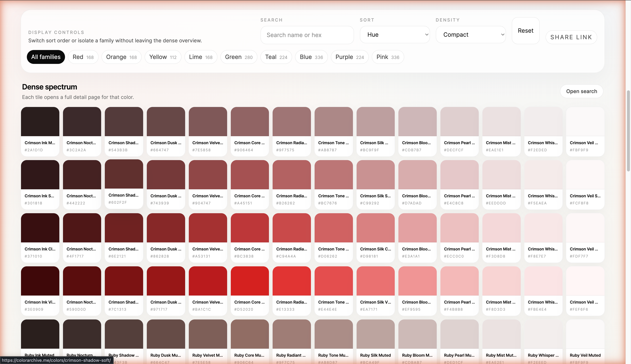This screenshot has width=631, height=364.
Task: Click the Reset button
Action: point(525,31)
